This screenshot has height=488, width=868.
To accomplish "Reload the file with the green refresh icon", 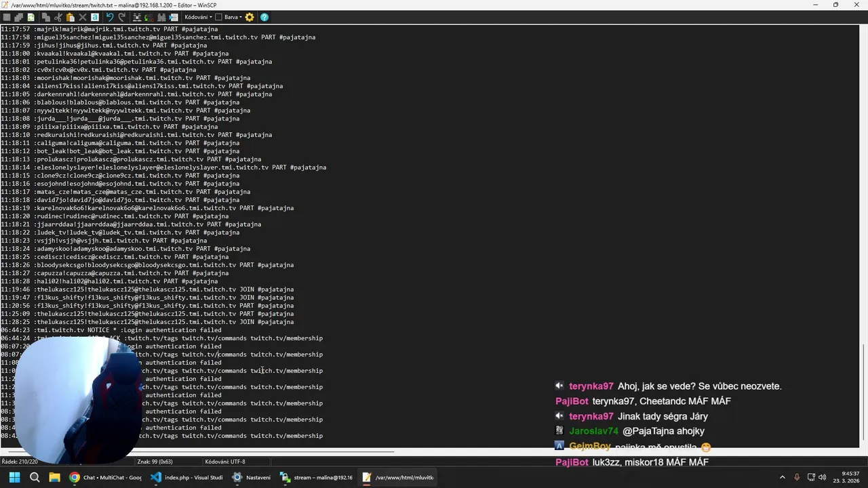I will pyautogui.click(x=31, y=17).
